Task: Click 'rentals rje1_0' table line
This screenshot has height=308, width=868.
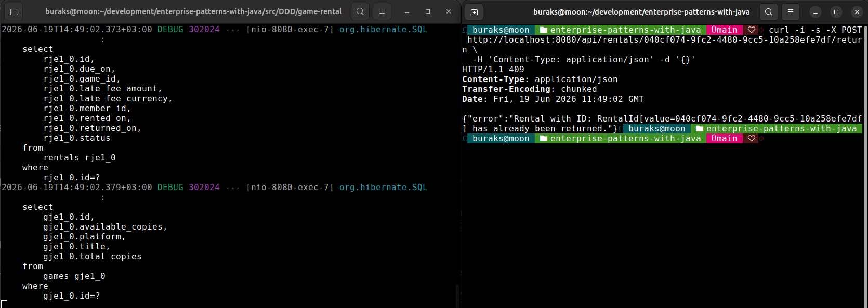Action: click(x=80, y=157)
